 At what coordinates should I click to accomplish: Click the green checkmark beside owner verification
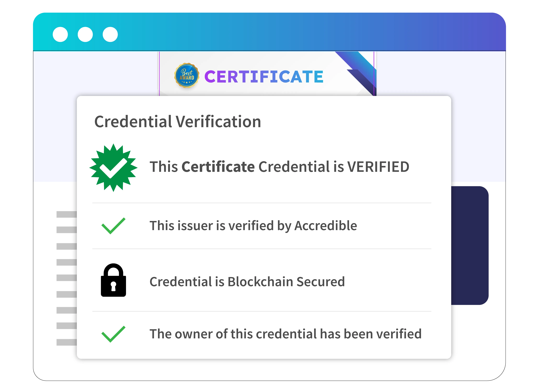point(113,334)
